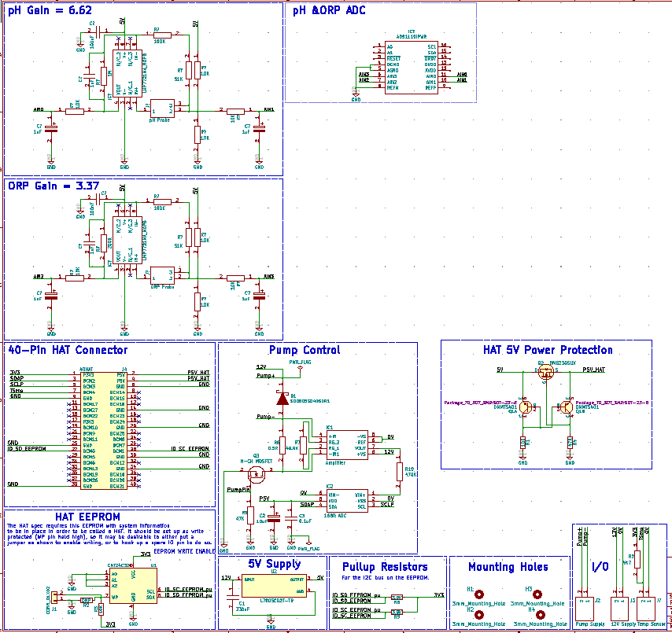Screen dimensions: 672x633
Task: Click the ID_SC_EEPROM label on HAT connector
Action: [x=190, y=448]
